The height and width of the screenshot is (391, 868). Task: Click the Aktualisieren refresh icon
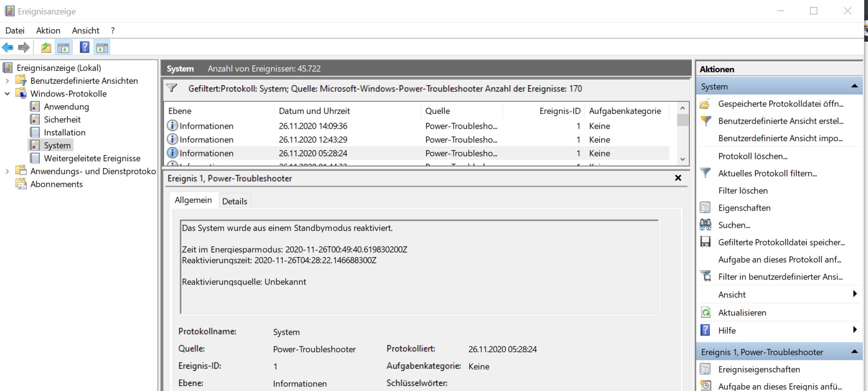pos(706,313)
